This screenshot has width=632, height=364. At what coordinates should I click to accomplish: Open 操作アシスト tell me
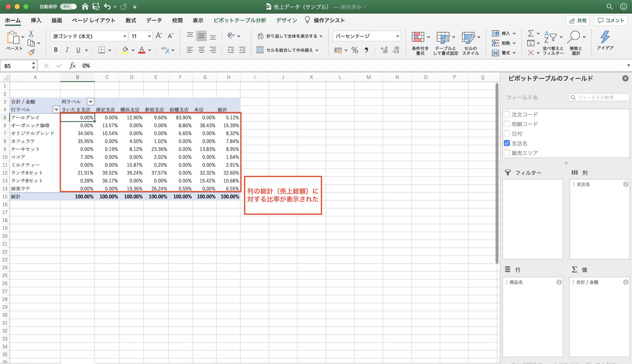[325, 20]
